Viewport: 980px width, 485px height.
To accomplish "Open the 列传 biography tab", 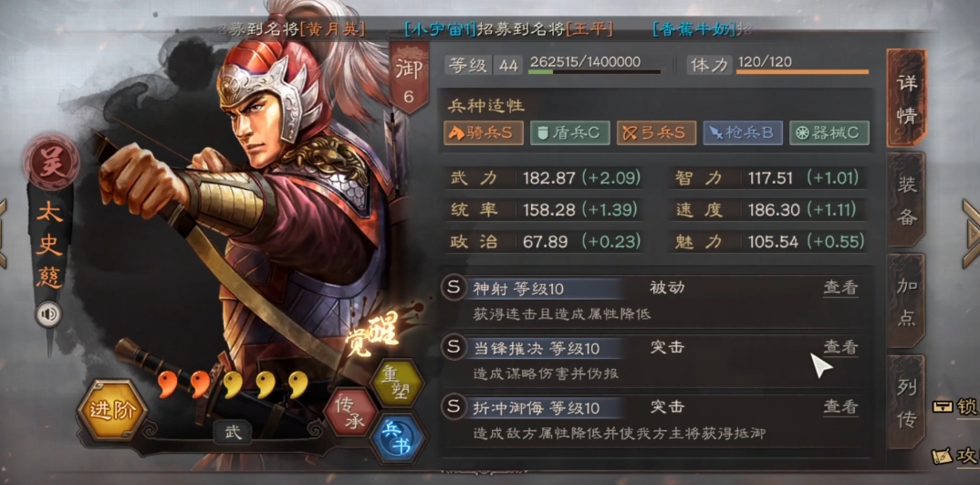I will pyautogui.click(x=906, y=403).
